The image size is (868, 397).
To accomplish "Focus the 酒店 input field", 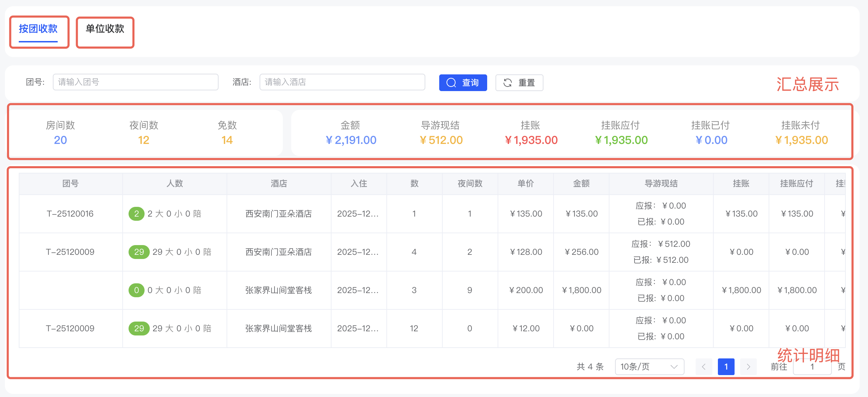I will point(342,82).
